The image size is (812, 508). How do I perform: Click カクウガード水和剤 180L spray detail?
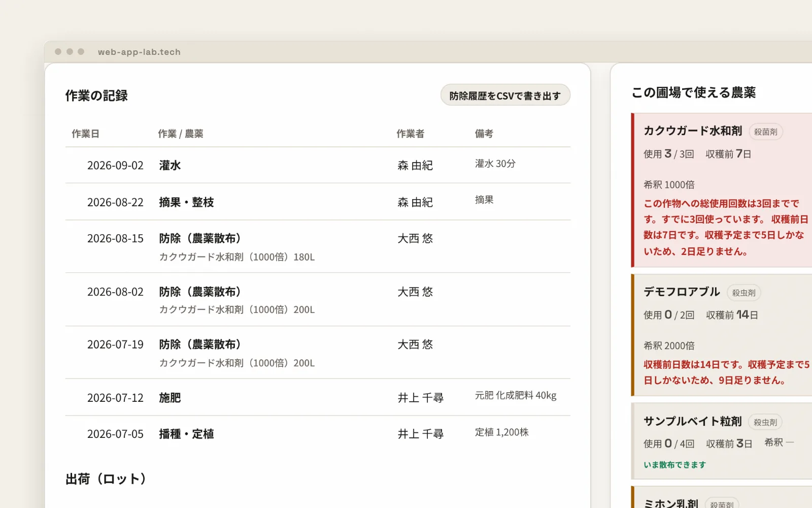coord(237,257)
